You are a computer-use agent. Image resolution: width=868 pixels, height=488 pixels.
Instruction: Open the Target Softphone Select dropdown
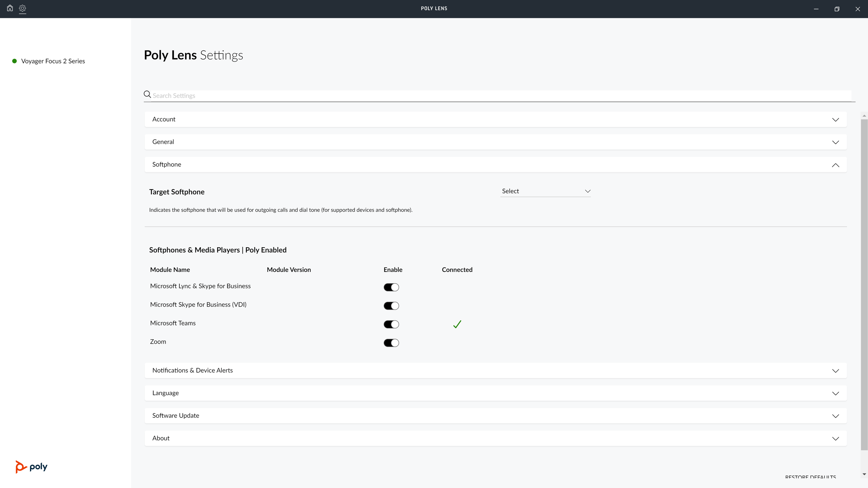(545, 191)
